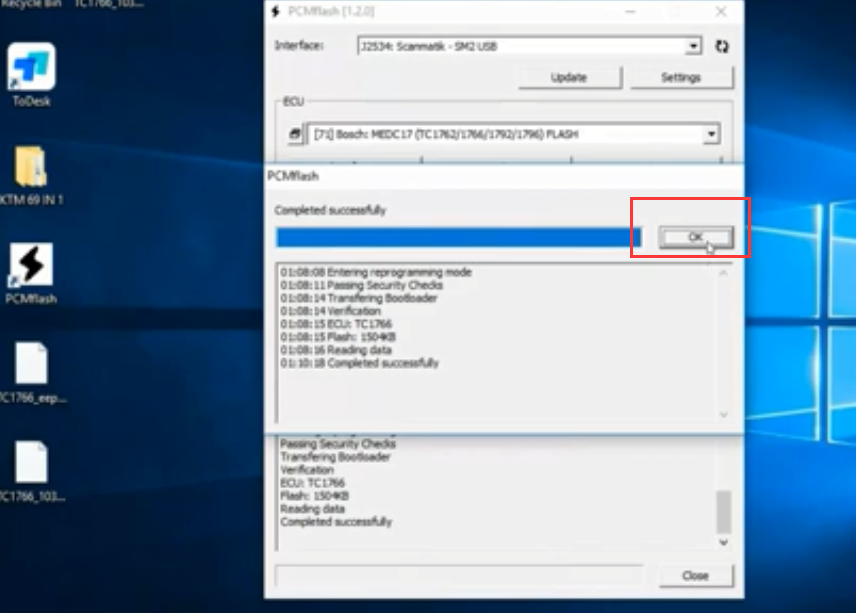Click the PCMflash dialog title text

(293, 176)
